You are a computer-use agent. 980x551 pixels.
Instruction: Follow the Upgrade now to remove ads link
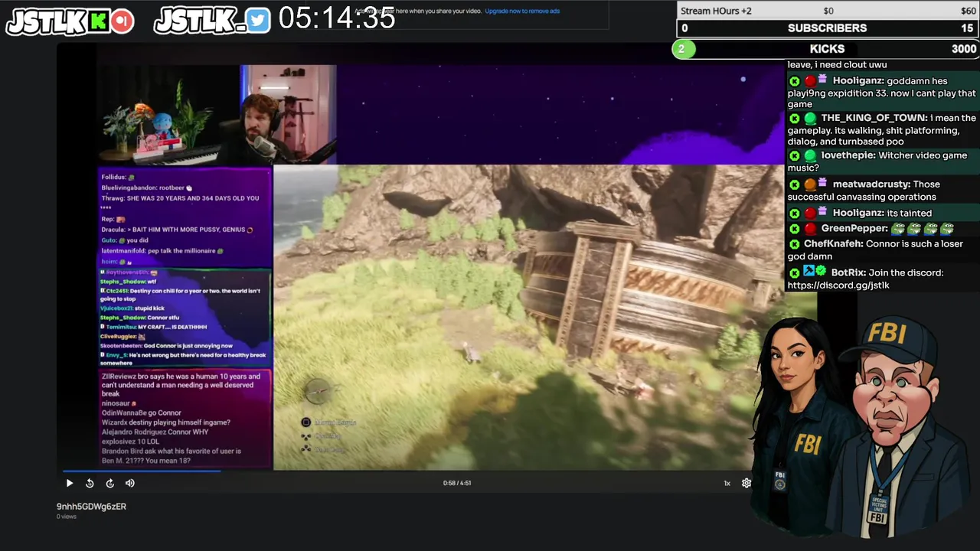[x=522, y=11]
